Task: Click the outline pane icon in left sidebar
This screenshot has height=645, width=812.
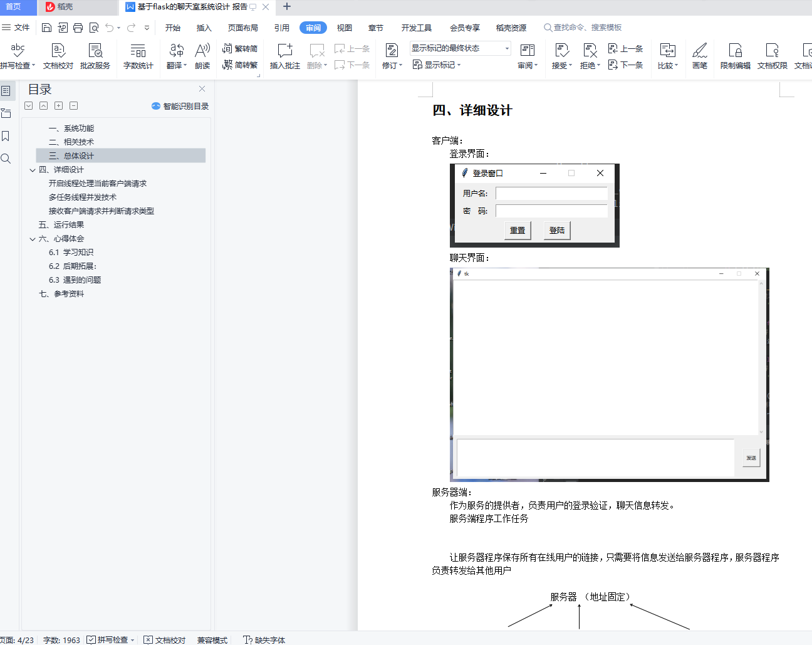Action: [6, 91]
